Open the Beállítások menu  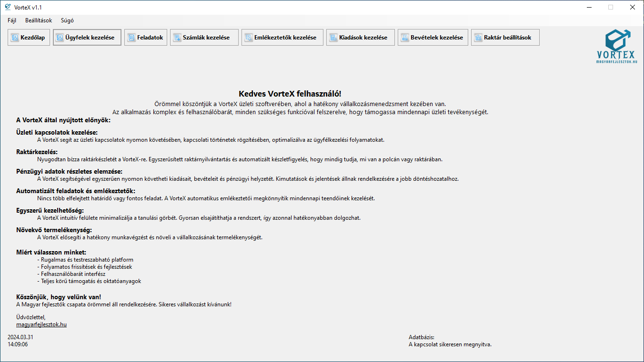pos(39,20)
